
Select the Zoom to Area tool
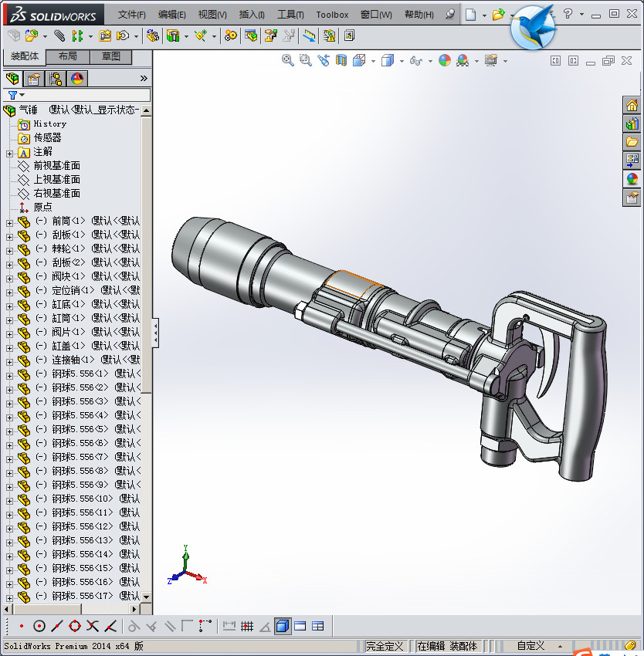(306, 60)
